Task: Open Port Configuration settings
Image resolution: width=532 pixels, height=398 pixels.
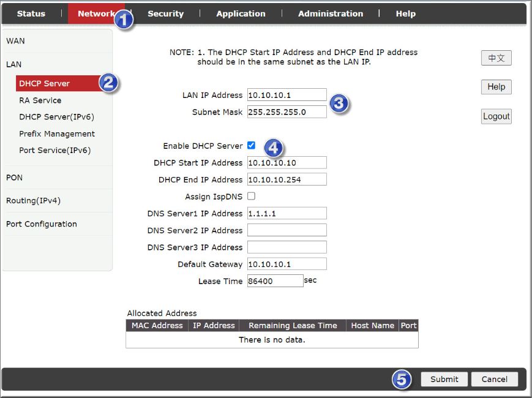Action: (41, 224)
